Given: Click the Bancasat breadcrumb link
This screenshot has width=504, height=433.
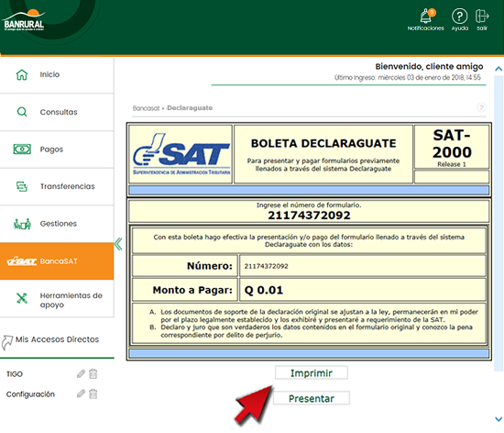Looking at the screenshot, I should coord(147,108).
